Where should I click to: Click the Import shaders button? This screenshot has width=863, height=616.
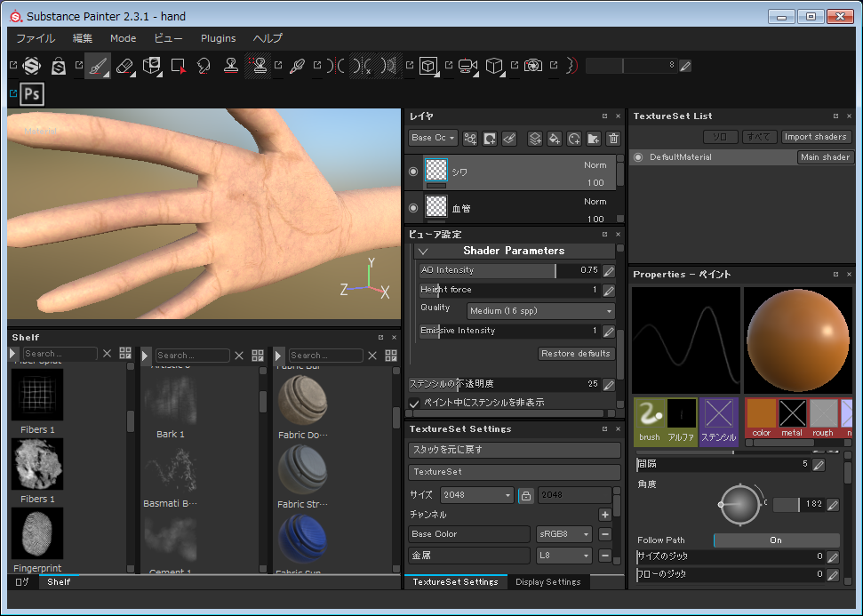click(x=816, y=137)
